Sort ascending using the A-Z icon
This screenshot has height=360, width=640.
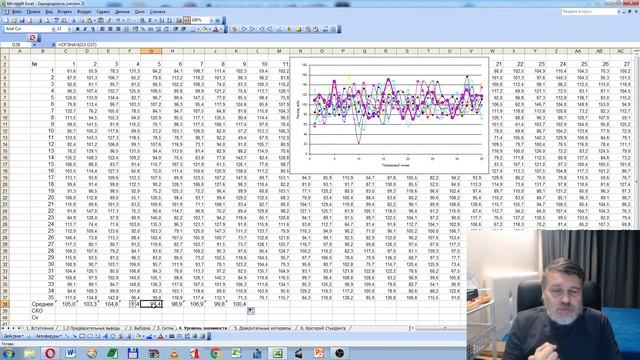click(x=161, y=20)
